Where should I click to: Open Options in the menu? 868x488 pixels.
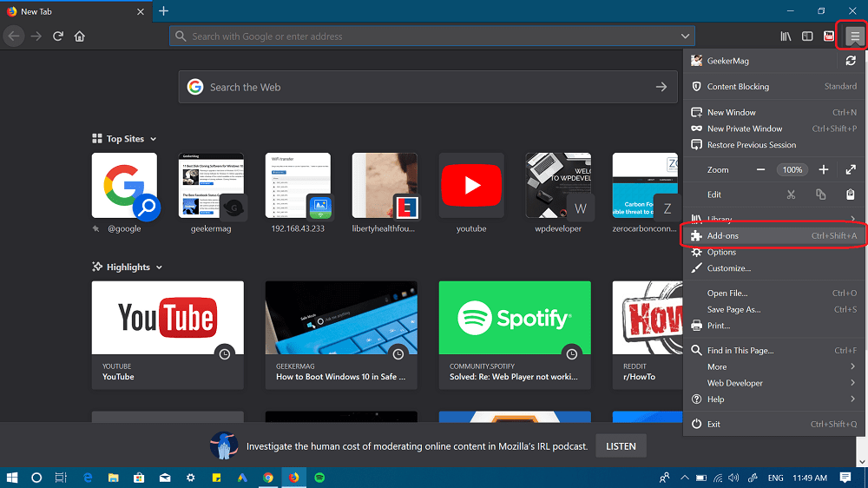pyautogui.click(x=774, y=252)
